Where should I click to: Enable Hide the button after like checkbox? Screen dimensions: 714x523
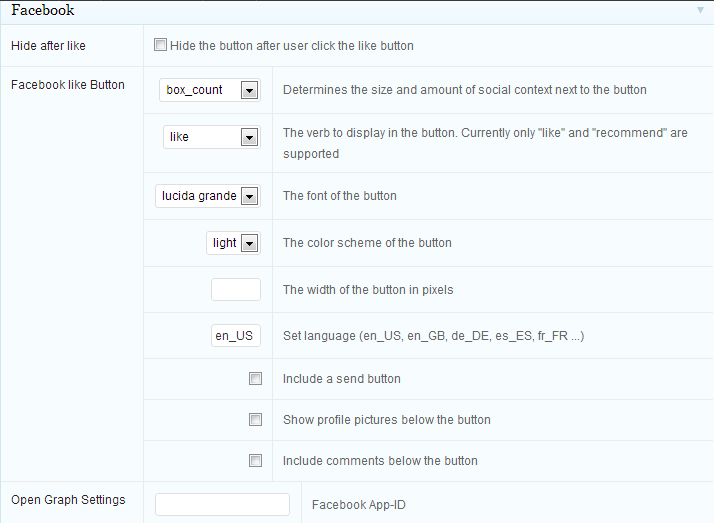[160, 45]
